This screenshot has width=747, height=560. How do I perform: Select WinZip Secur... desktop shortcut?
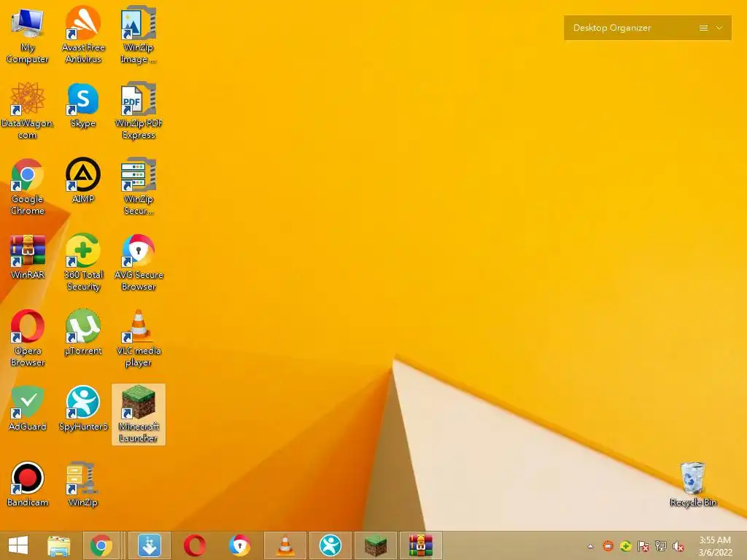tap(138, 187)
